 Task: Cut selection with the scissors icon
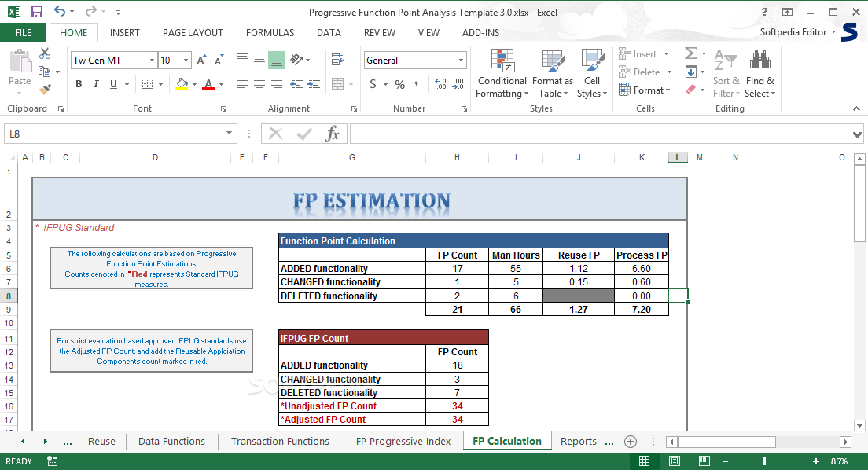[x=45, y=53]
